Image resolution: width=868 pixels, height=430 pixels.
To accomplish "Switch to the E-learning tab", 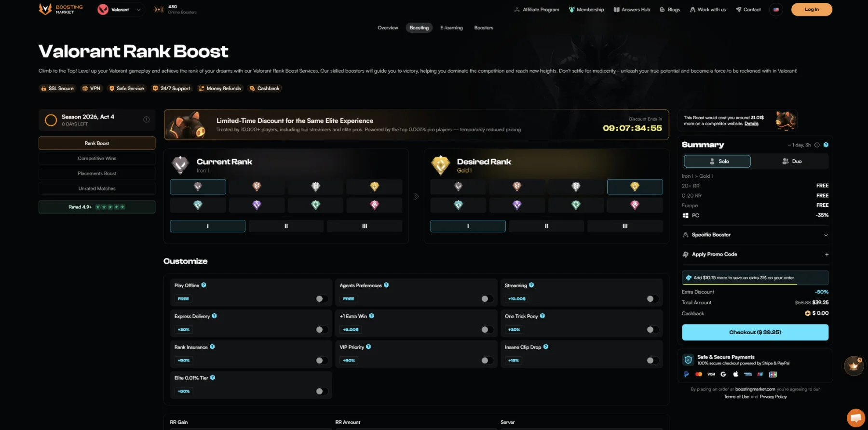I will (451, 28).
